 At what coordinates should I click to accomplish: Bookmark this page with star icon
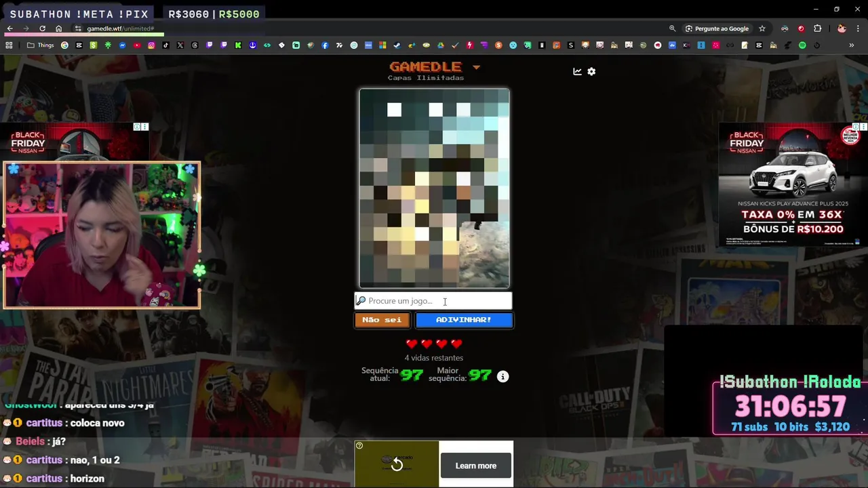(762, 28)
